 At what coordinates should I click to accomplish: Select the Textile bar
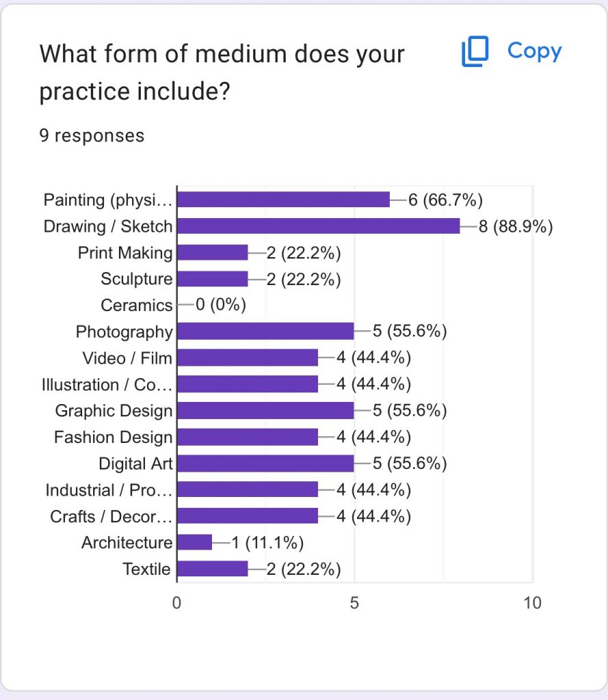tap(212, 569)
